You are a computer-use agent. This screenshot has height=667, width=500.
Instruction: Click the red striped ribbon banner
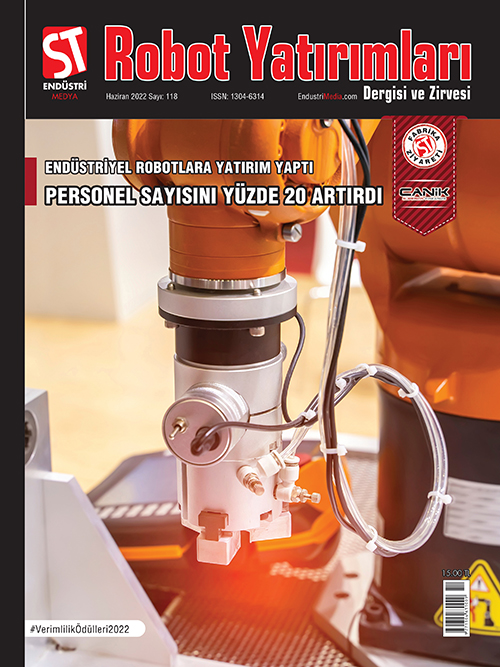424,174
